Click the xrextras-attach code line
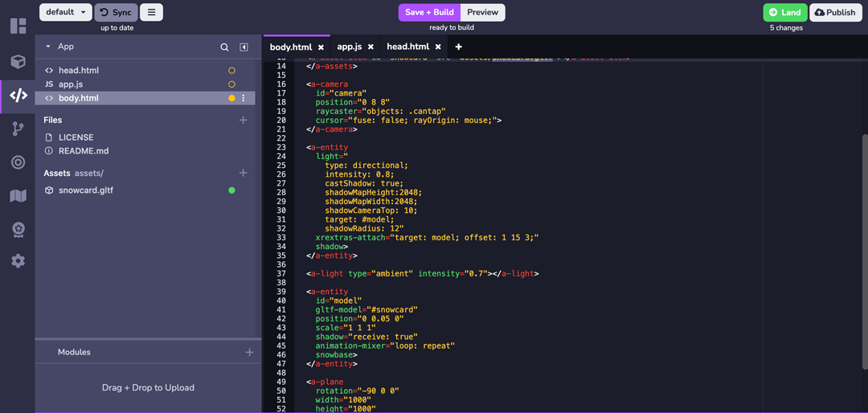Screen dimensions: 868x413 (428, 238)
